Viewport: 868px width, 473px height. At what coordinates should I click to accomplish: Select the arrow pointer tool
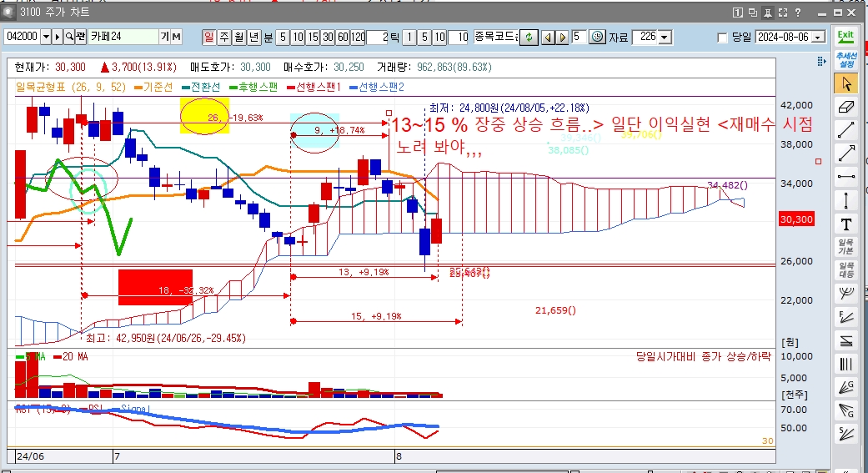(x=845, y=83)
